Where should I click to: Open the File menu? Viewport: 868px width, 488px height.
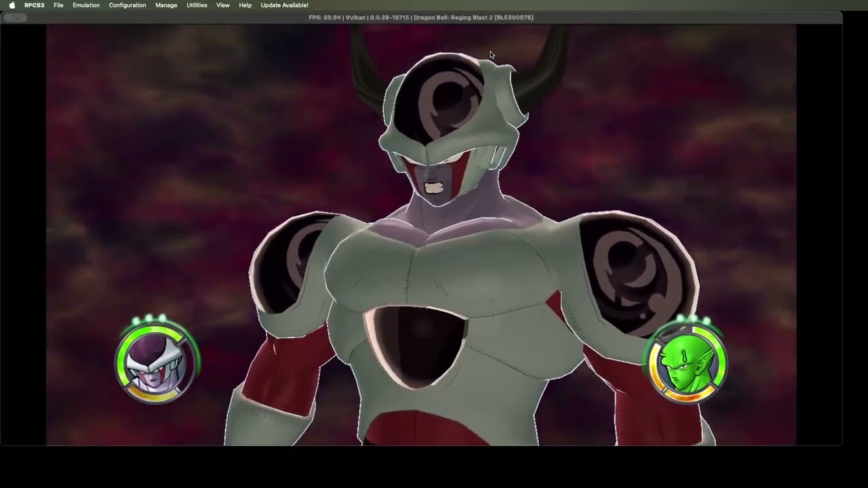tap(58, 5)
